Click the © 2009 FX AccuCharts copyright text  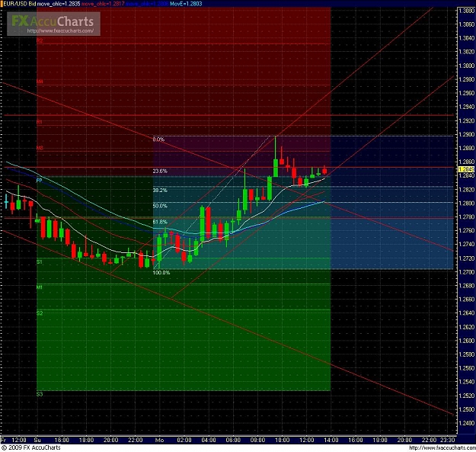click(31, 447)
